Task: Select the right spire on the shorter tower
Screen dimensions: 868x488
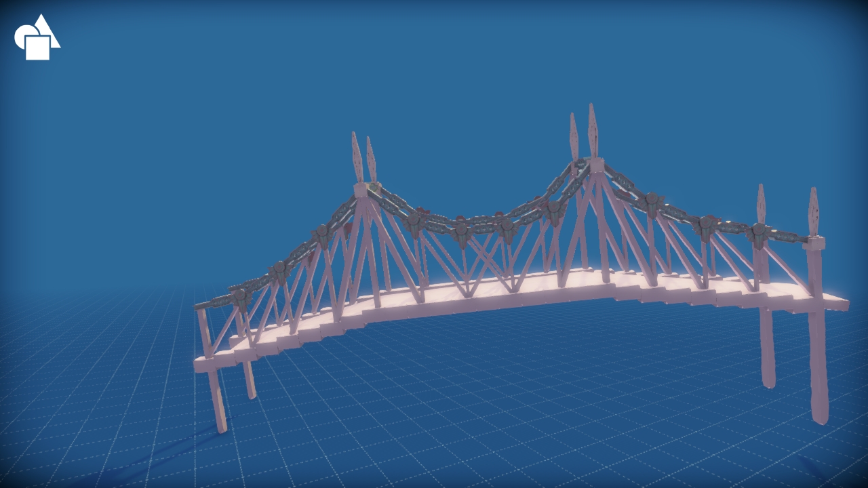Action: click(371, 160)
